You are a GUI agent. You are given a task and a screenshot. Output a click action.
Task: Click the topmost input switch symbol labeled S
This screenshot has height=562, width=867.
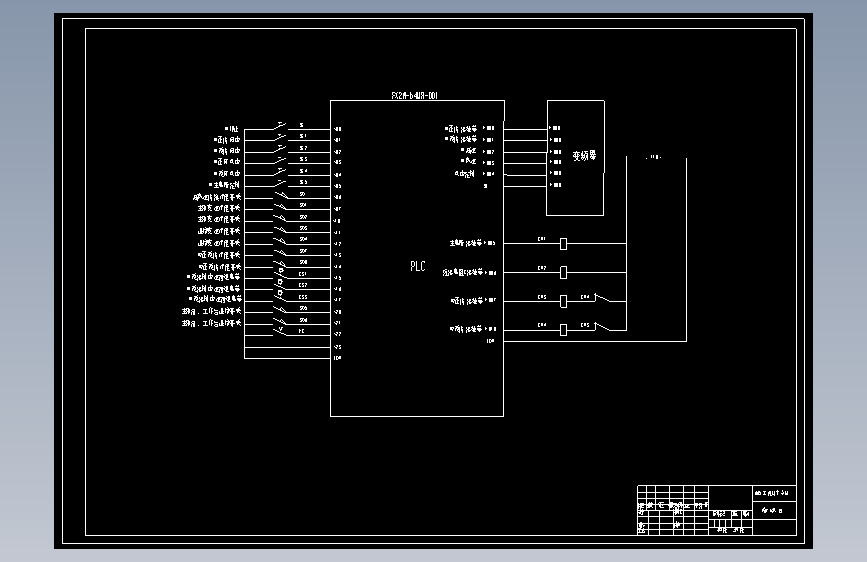(280, 126)
